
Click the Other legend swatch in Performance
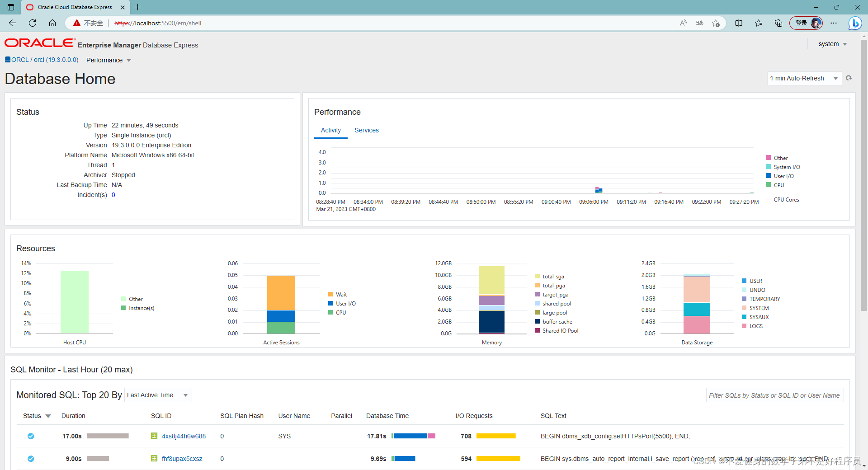point(768,158)
